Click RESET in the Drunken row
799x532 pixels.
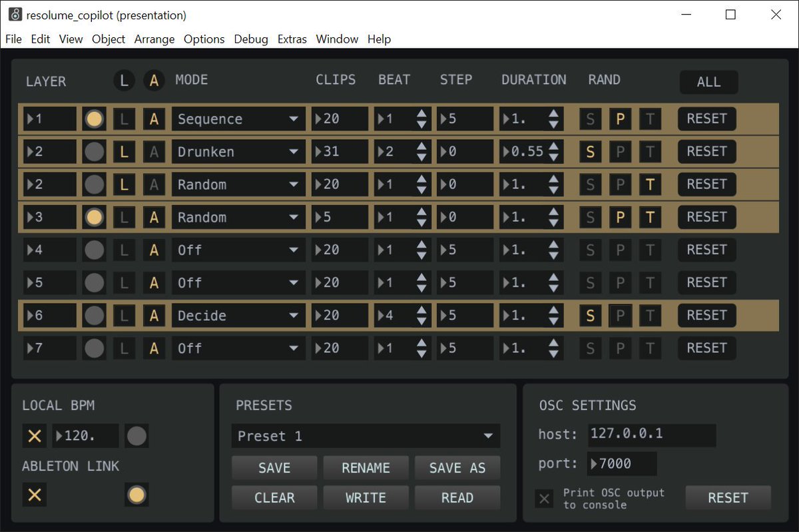pyautogui.click(x=706, y=152)
